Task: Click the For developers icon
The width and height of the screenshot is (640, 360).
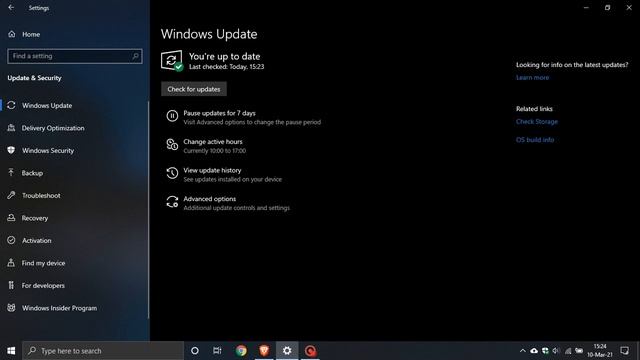Action: (x=11, y=285)
